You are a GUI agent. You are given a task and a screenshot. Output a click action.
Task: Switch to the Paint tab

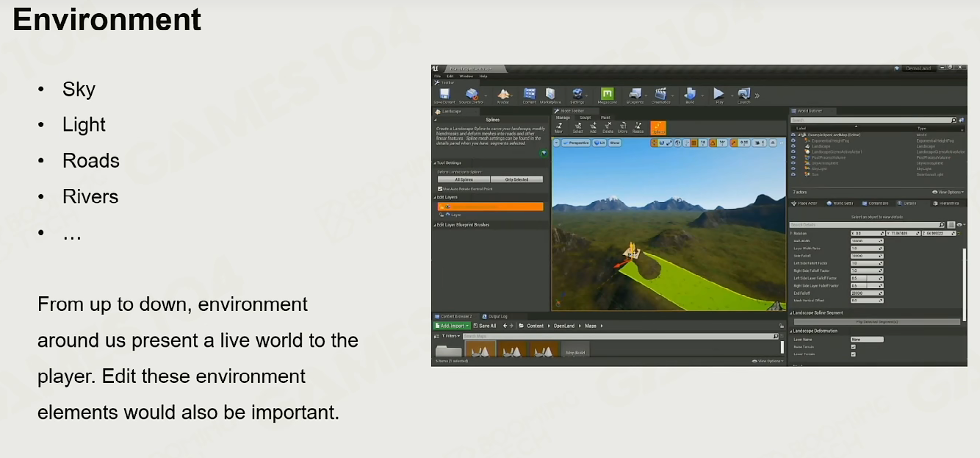pyautogui.click(x=605, y=118)
